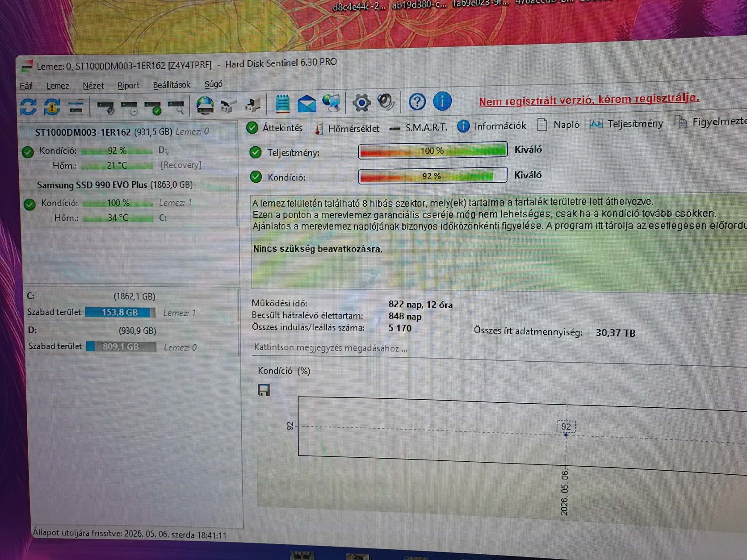Select the ST1000DM003-1ER162 disk entry
The image size is (747, 560).
[122, 132]
